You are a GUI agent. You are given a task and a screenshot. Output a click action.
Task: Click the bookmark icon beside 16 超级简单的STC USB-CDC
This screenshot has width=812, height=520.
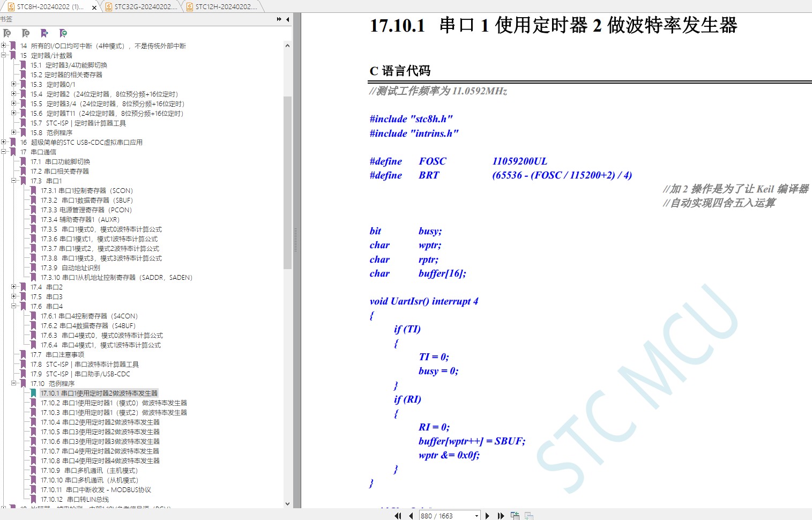click(x=13, y=143)
